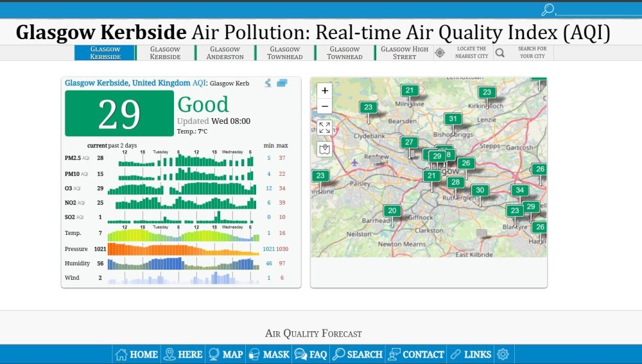Open Mask in the bottom navigation bar
This screenshot has height=364, width=642.
tap(269, 354)
